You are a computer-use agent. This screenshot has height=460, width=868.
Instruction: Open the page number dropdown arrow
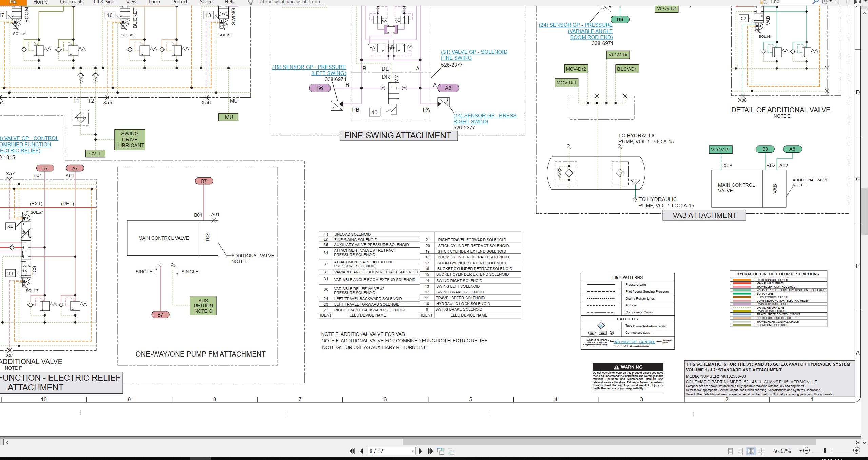[413, 451]
